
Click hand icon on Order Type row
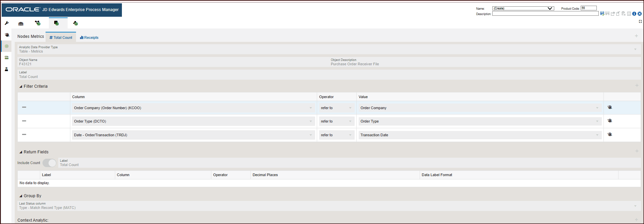click(610, 121)
